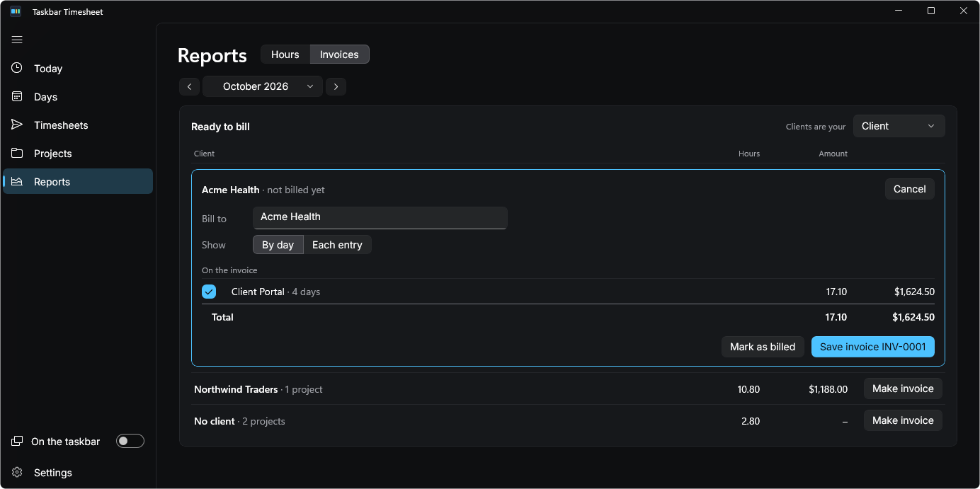Maximize the Taskbar Timesheet window
Screen dimensions: 980x489
[x=931, y=11]
